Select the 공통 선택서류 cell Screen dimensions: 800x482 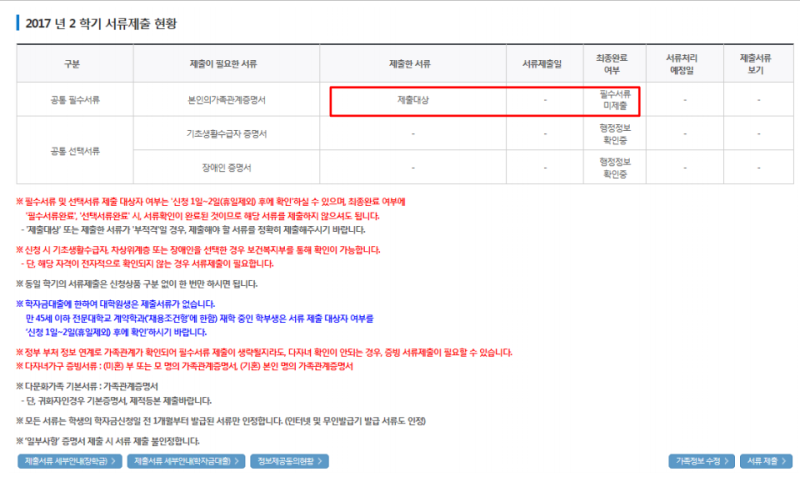(x=75, y=151)
